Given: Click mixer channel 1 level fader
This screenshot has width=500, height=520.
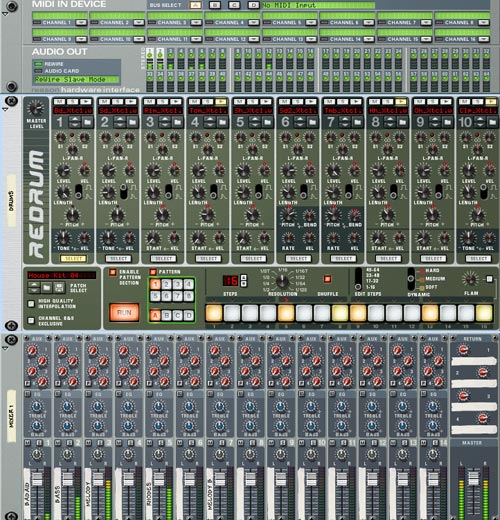Looking at the screenshot, I should [37, 479].
